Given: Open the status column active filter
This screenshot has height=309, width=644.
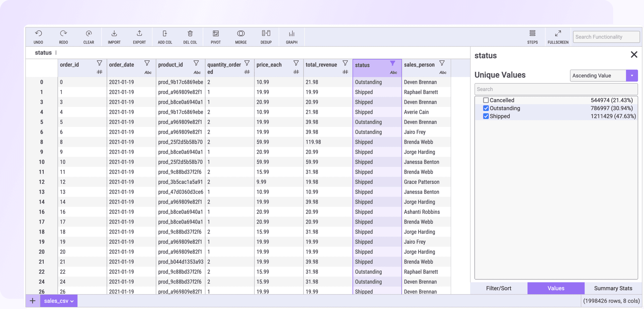Looking at the screenshot, I should 392,63.
